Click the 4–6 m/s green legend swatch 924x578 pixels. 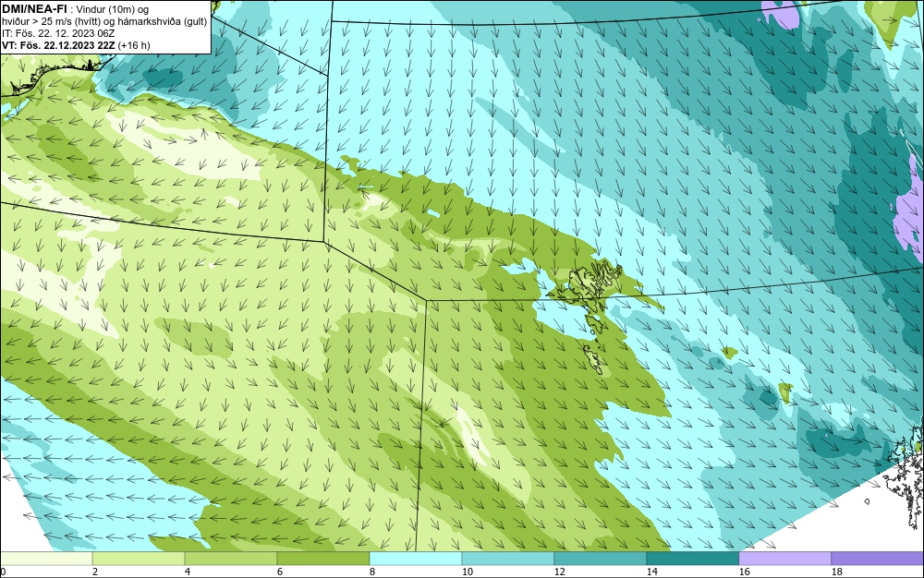tap(231, 559)
